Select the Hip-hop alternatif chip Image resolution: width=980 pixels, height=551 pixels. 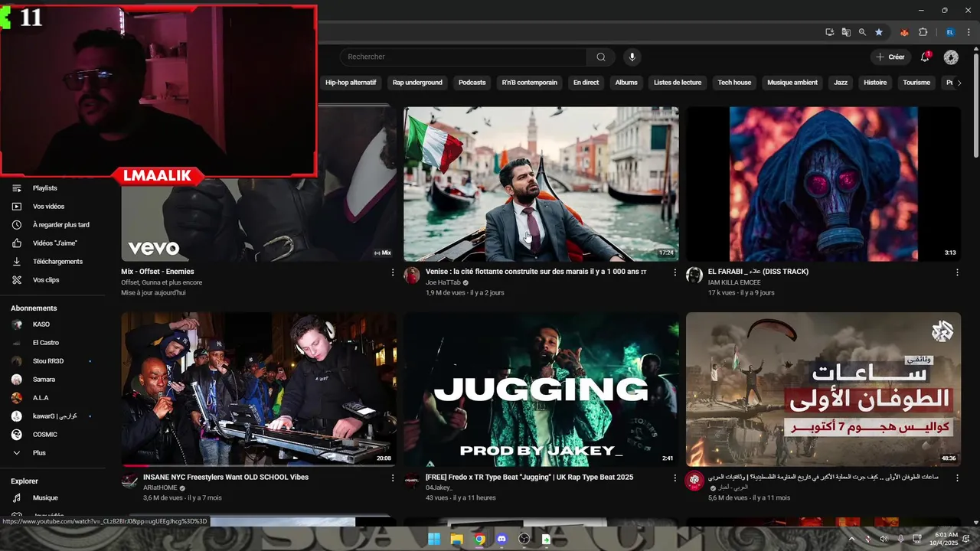(x=351, y=83)
